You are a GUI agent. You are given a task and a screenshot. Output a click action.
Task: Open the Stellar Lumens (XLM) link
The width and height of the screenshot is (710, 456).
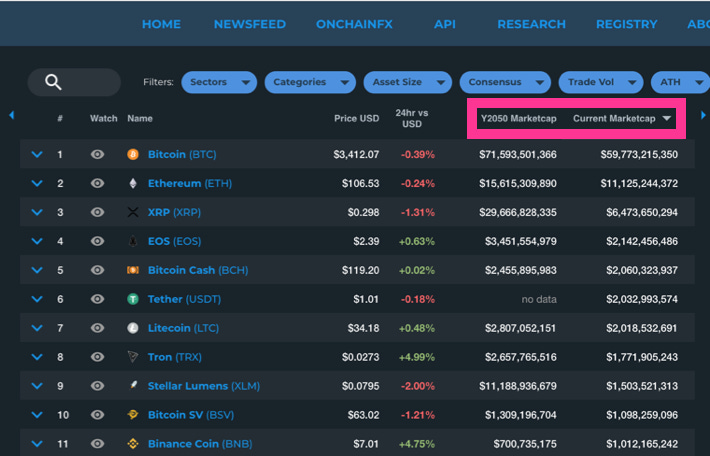[204, 385]
